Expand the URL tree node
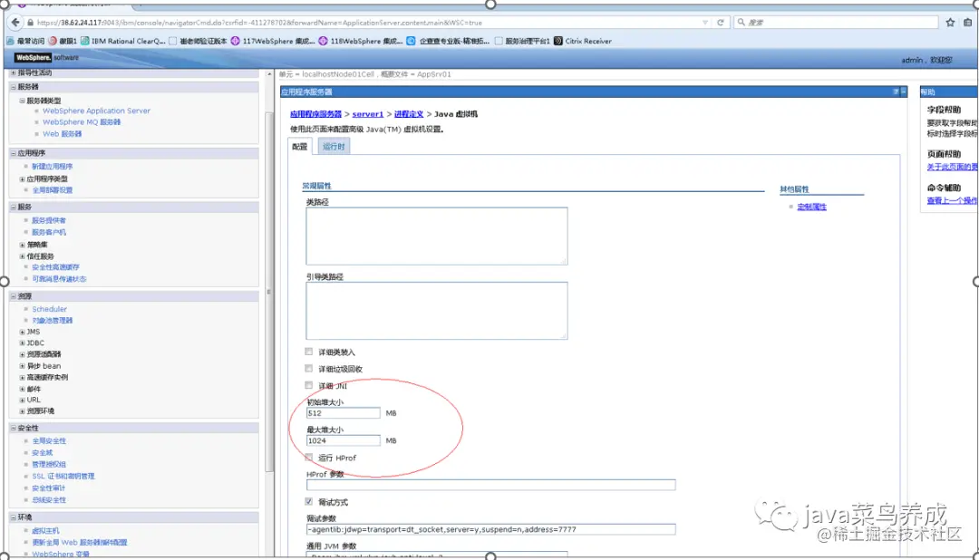 [x=22, y=401]
